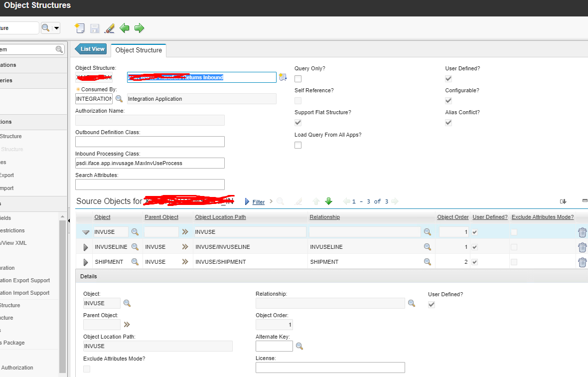Screen dimensions: 588x377
Task: Select the Clear Changes eraser icon
Action: pos(109,28)
